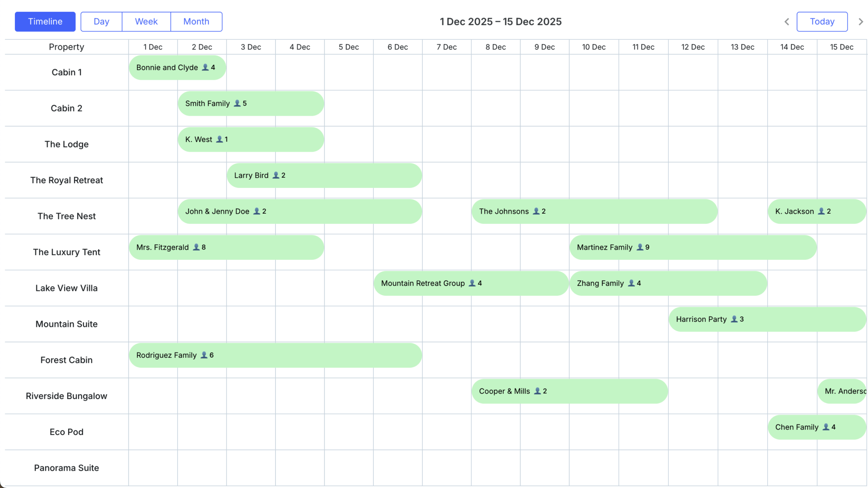Go to next date range arrow
The height and width of the screenshot is (488, 868).
[861, 22]
